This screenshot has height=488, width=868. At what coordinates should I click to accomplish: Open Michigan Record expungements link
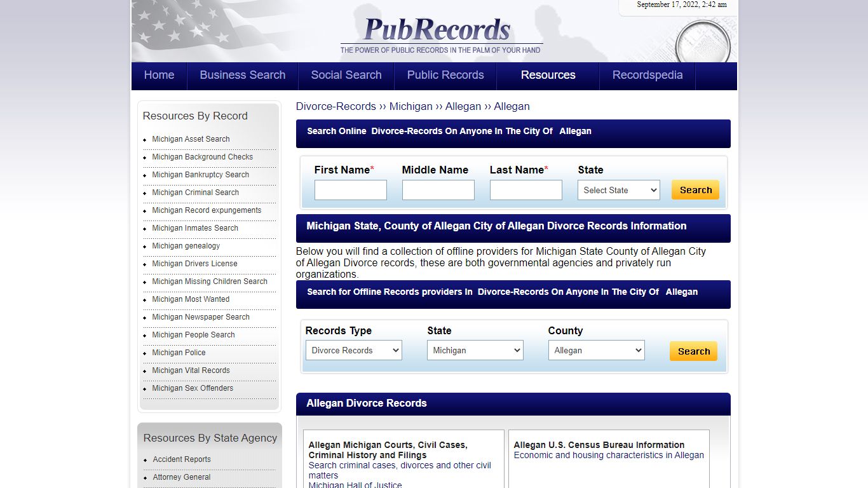pos(207,210)
